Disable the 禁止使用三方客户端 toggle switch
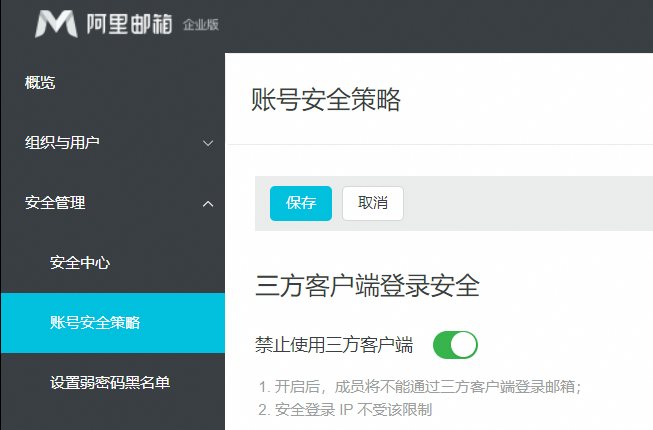Image resolution: width=653 pixels, height=430 pixels. point(455,345)
